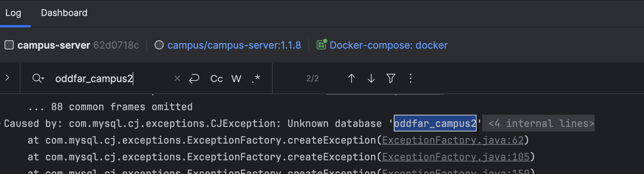Expand the search bar chevron
This screenshot has width=644, height=174.
pyautogui.click(x=7, y=78)
